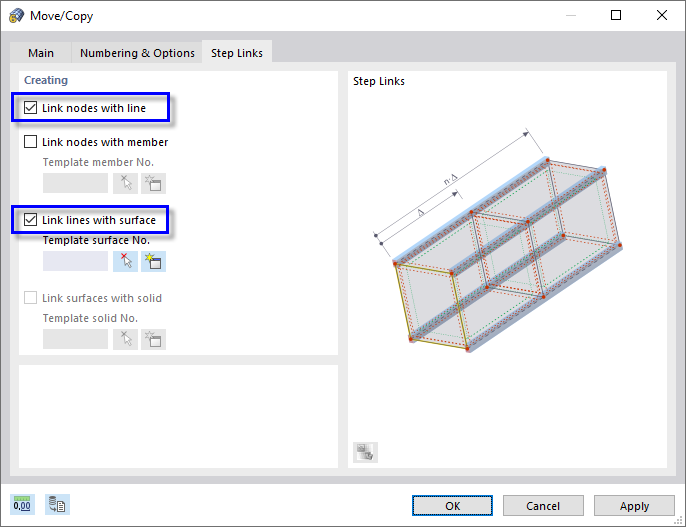
Task: Pick template surface in graphic icon
Action: click(126, 261)
